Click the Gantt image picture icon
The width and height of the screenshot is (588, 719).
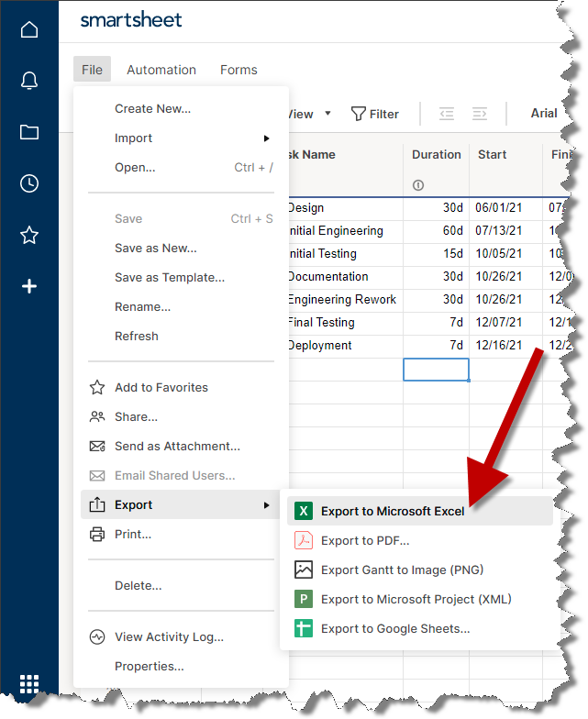click(303, 570)
